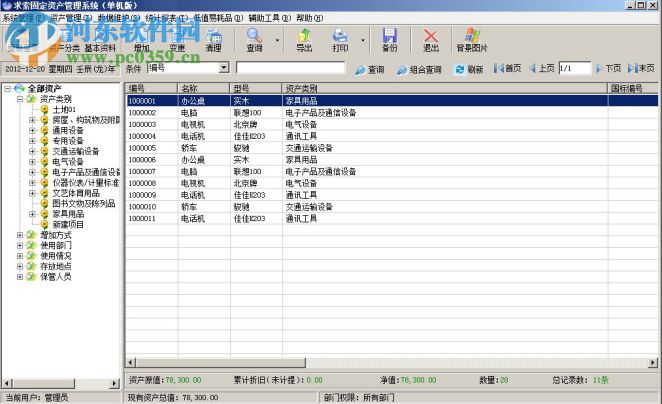Sort by the 资产类别 column header
Image resolution: width=662 pixels, height=404 pixels.
click(445, 88)
